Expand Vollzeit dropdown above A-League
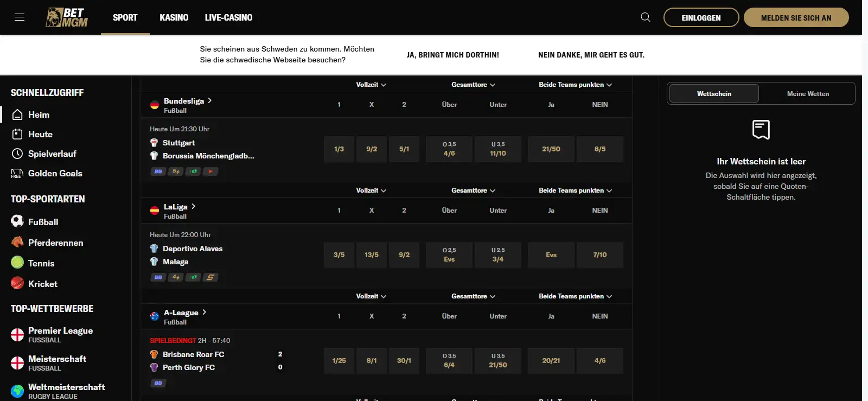Image resolution: width=868 pixels, height=401 pixels. (x=371, y=296)
